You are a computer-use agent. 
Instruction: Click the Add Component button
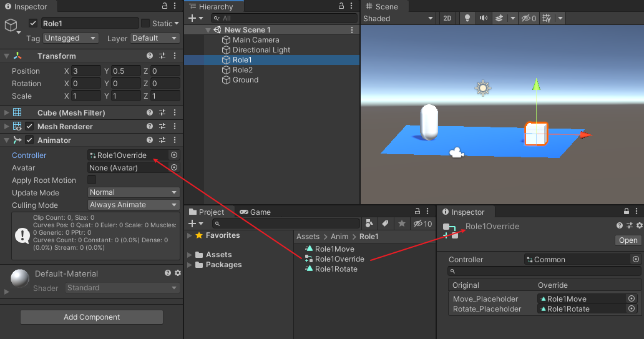[92, 317]
